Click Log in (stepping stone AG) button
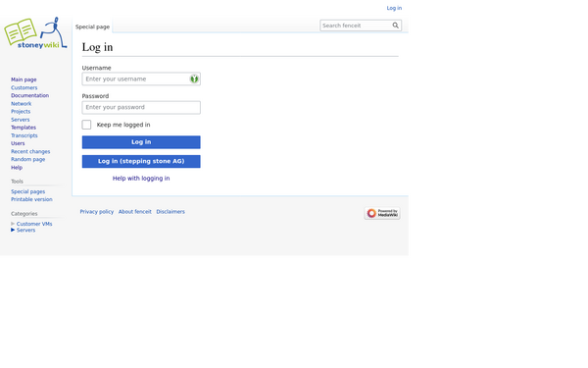 (x=141, y=162)
